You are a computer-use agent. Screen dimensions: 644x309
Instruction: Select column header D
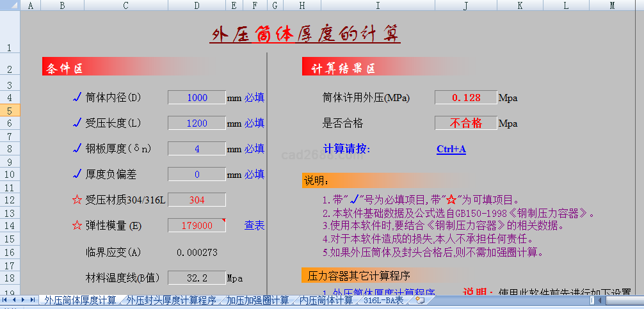(x=197, y=5)
